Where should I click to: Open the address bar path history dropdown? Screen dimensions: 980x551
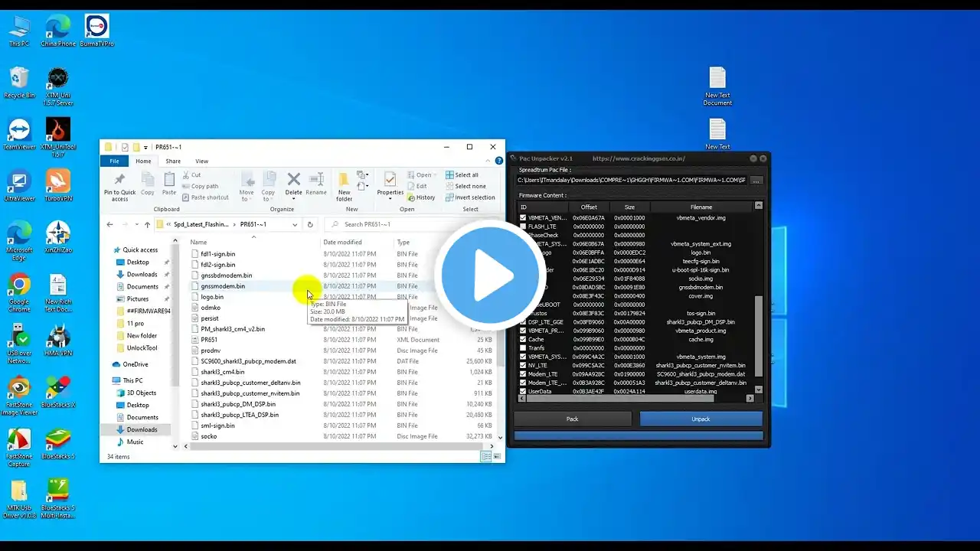pyautogui.click(x=294, y=224)
